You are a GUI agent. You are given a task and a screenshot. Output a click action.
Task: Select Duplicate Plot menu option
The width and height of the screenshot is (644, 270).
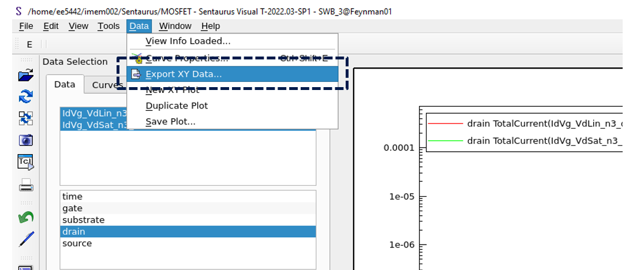pos(177,106)
